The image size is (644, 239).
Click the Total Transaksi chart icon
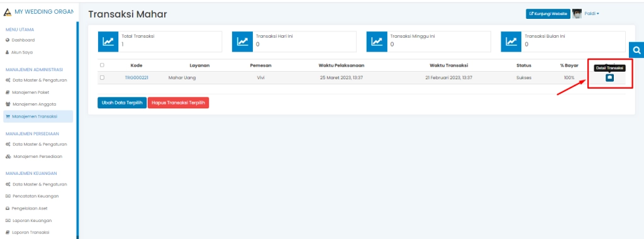108,42
